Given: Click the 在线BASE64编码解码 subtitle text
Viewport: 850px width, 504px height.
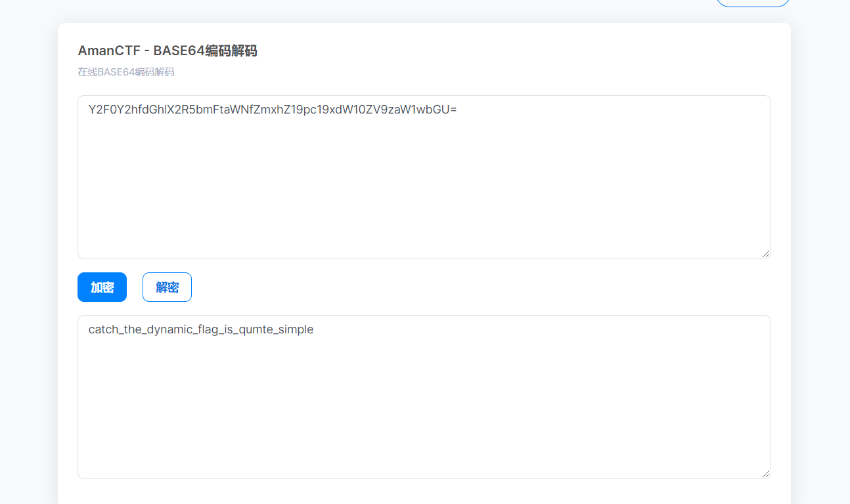Looking at the screenshot, I should click(126, 72).
